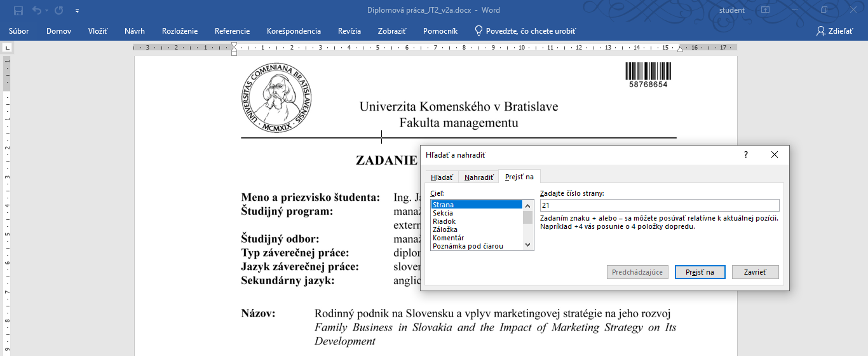Click the Cieľ list scroll-down arrow

pos(527,245)
